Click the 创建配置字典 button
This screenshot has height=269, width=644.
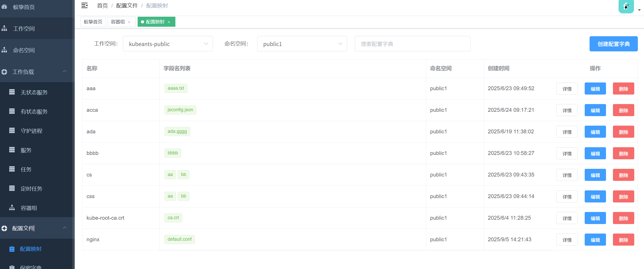613,44
